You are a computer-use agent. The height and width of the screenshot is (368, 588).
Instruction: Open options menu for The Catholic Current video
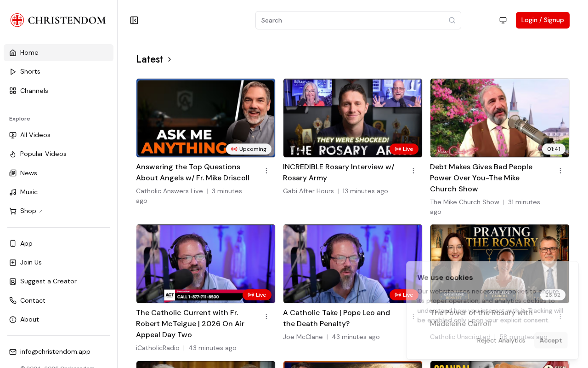(266, 316)
